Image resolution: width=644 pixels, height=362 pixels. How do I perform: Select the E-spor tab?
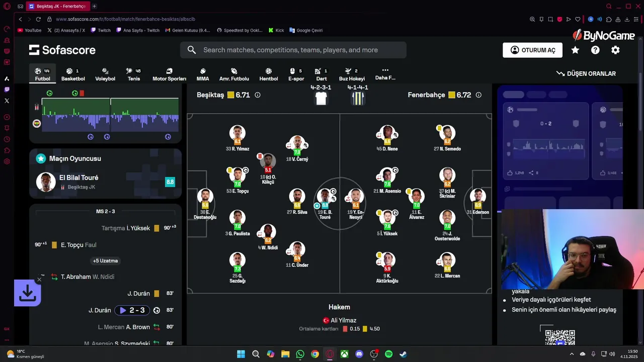[x=296, y=74]
